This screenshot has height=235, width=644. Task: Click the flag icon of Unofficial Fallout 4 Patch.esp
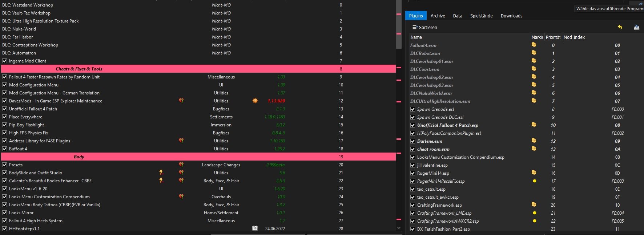(x=534, y=125)
